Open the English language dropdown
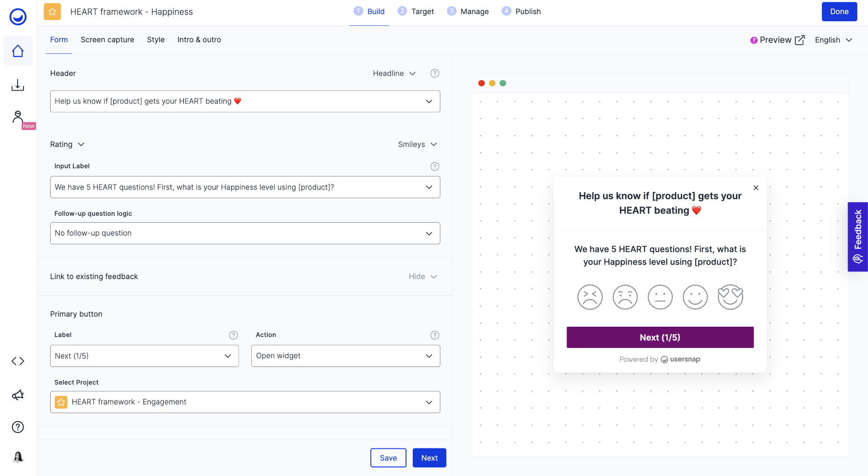 [x=833, y=40]
